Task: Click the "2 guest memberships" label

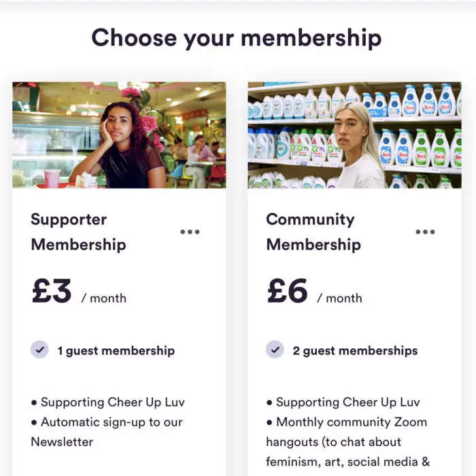Action: pyautogui.click(x=355, y=351)
